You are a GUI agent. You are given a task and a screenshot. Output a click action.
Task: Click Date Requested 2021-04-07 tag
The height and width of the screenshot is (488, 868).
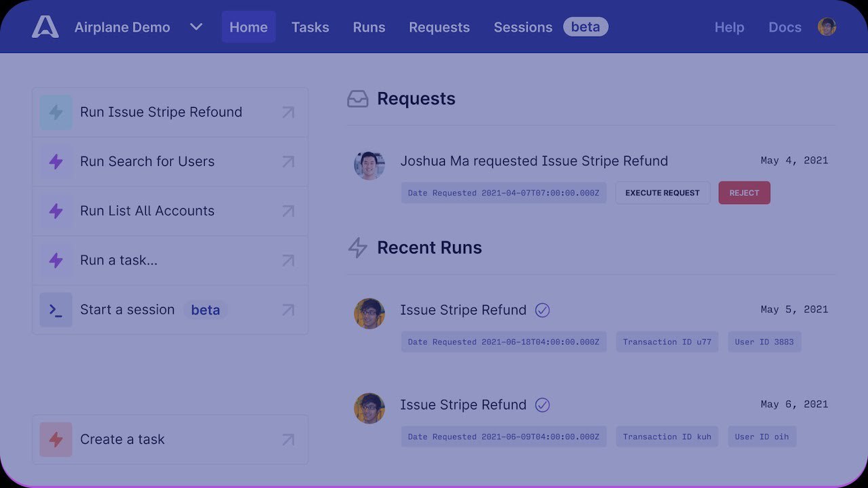[504, 193]
